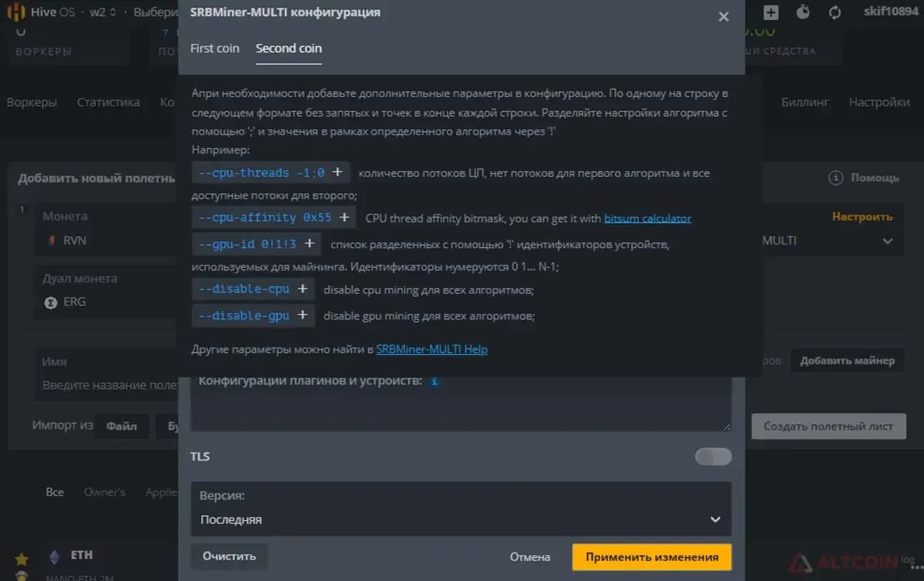
Task: Add the --cpu-affinity 0x55 parameter
Action: [x=344, y=217]
